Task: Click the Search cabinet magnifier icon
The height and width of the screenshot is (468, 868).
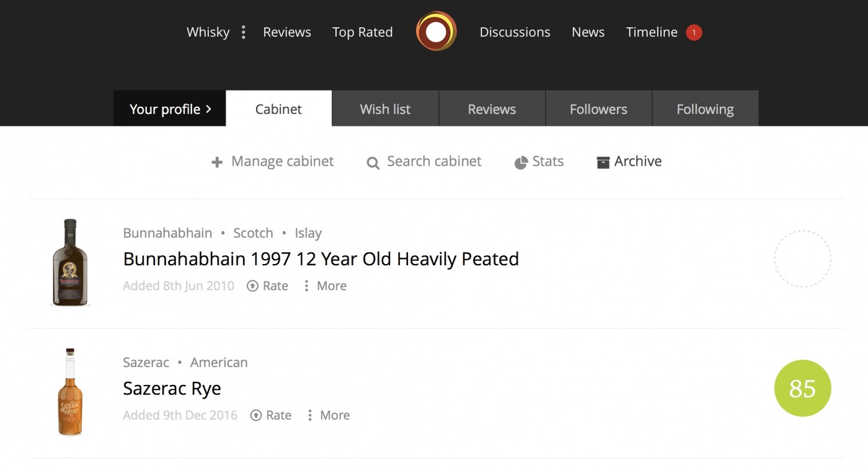Action: (373, 163)
